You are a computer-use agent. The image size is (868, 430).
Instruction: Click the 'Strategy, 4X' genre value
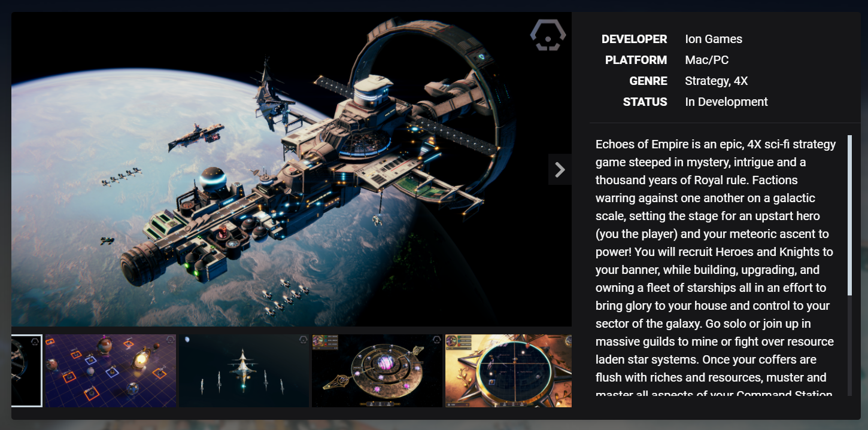tap(717, 81)
